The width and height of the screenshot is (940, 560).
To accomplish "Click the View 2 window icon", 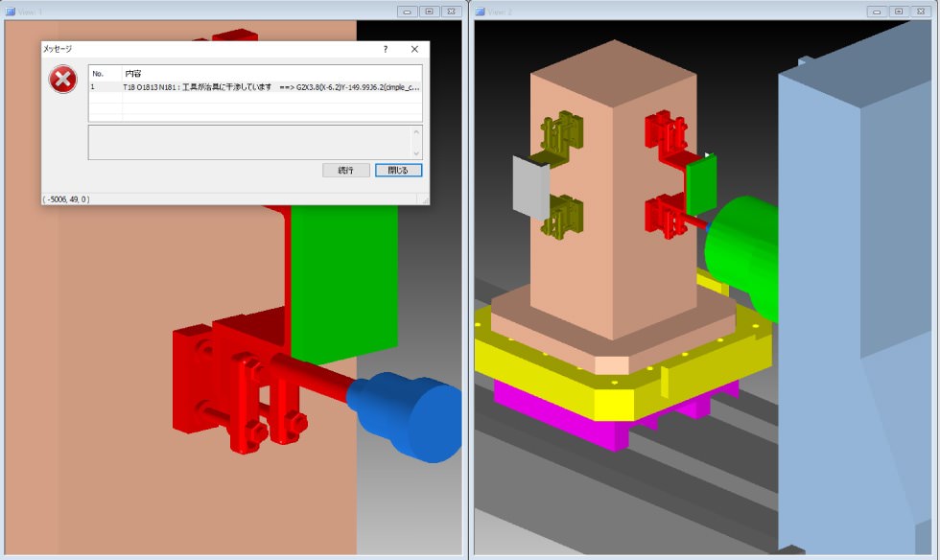I will point(481,12).
